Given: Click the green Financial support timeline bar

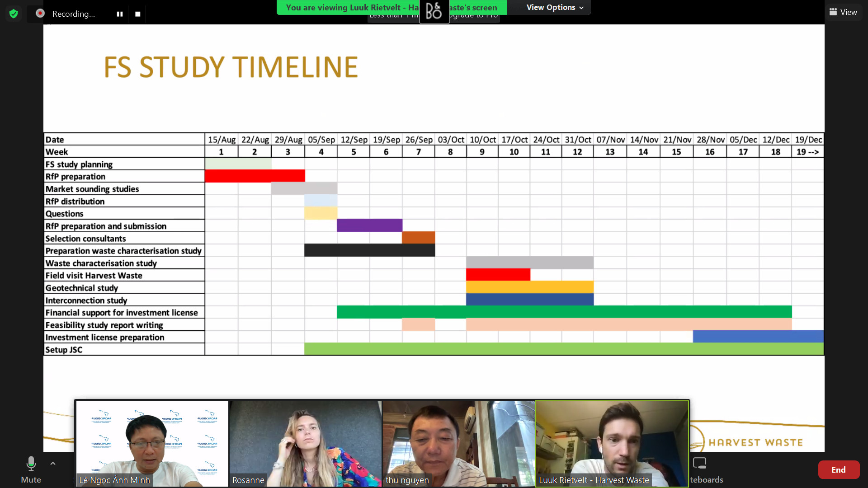Looking at the screenshot, I should pos(564,312).
